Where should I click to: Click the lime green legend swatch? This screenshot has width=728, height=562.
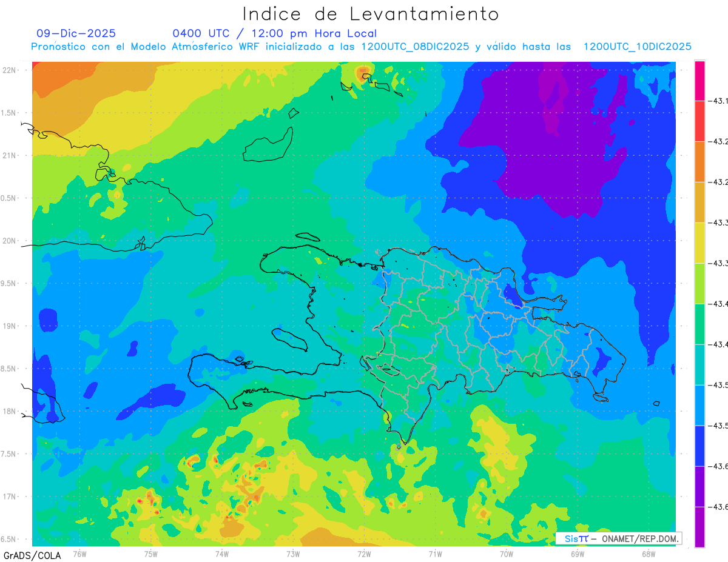pos(699,284)
